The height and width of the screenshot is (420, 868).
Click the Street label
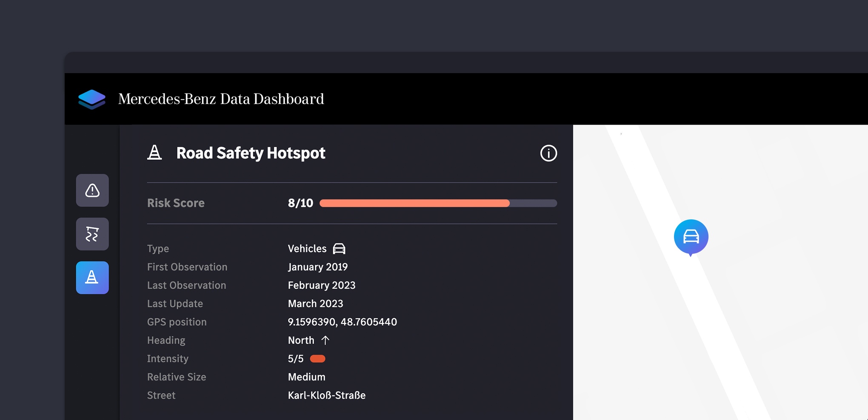(x=161, y=395)
